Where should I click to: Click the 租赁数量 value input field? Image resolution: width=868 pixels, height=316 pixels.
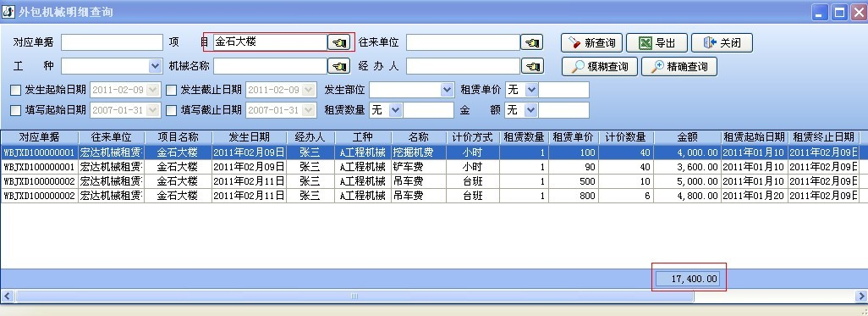tap(428, 110)
